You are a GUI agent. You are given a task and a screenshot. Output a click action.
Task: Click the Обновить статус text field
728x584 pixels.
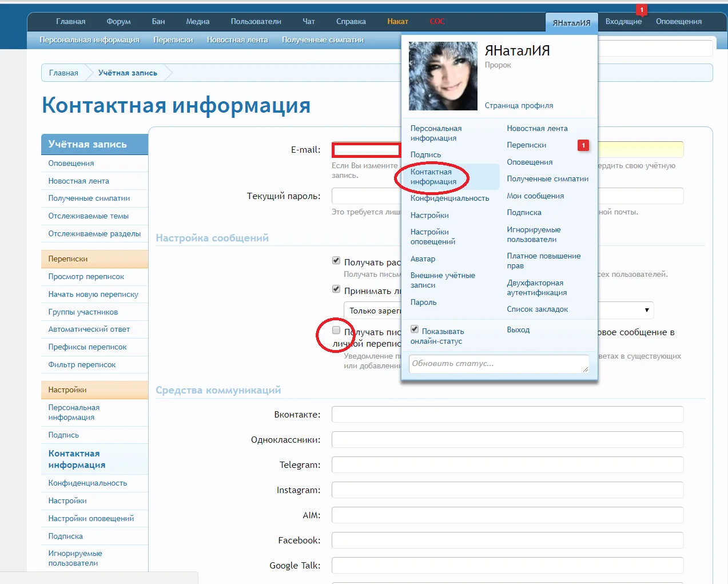[x=498, y=364]
